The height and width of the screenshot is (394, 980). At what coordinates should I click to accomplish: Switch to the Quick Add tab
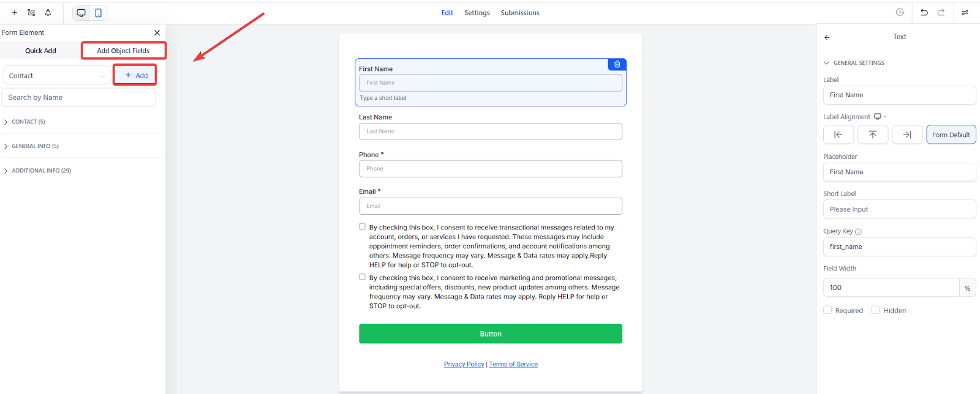coord(40,51)
